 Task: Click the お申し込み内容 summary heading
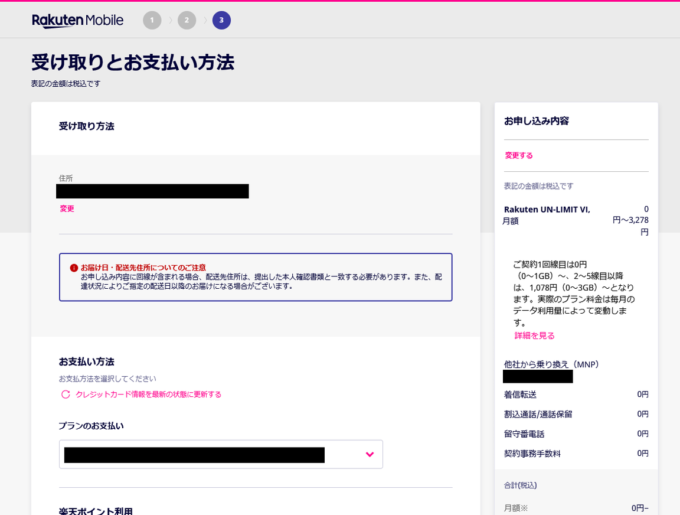(x=536, y=121)
